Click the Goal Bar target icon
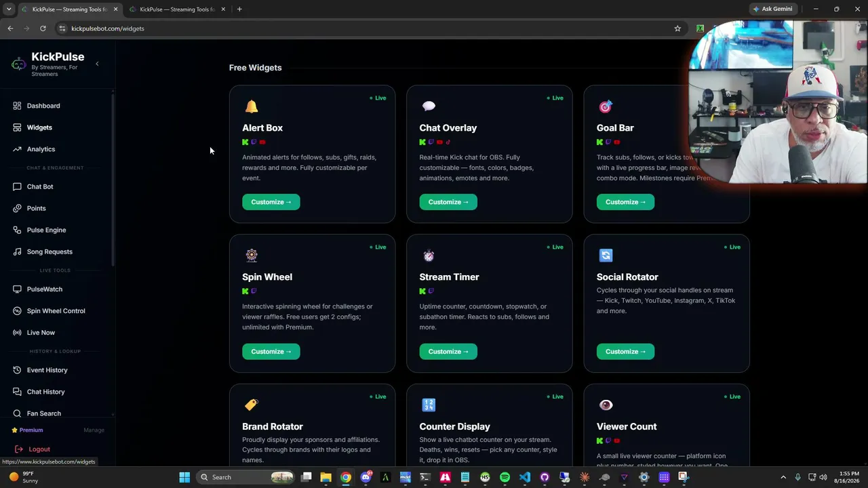This screenshot has width=868, height=488. coord(606,106)
